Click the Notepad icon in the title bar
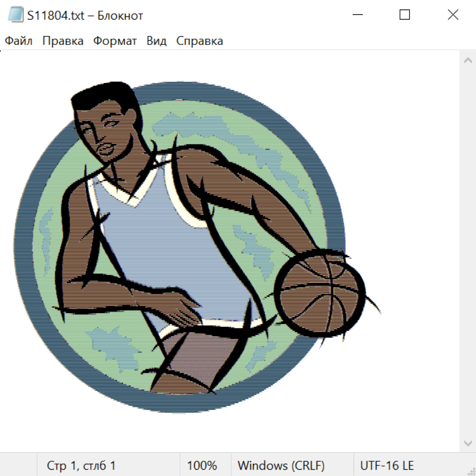The height and width of the screenshot is (476, 476). pyautogui.click(x=16, y=15)
